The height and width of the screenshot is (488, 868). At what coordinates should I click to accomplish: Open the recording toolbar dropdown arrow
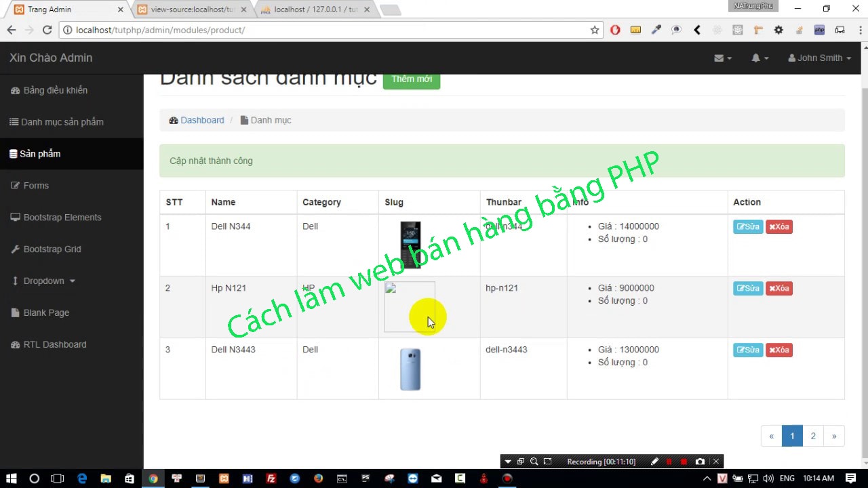[x=508, y=462]
